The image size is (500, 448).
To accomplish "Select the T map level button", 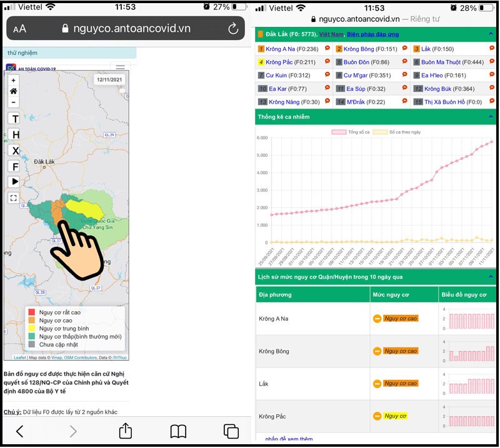I will (x=15, y=119).
